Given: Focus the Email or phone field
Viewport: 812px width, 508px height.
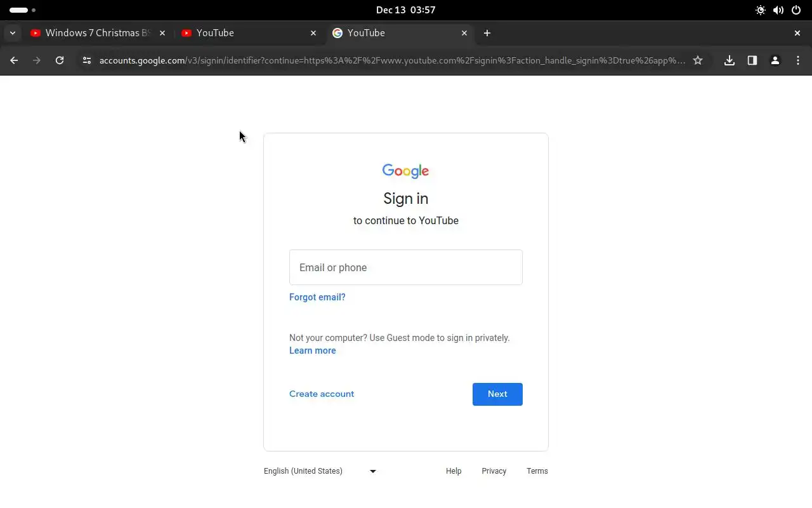Looking at the screenshot, I should [406, 267].
